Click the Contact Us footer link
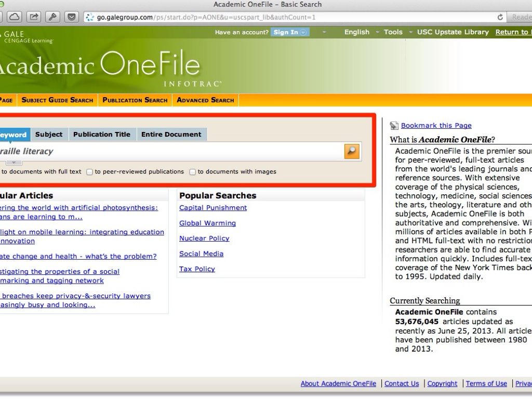The height and width of the screenshot is (399, 532). 402,383
